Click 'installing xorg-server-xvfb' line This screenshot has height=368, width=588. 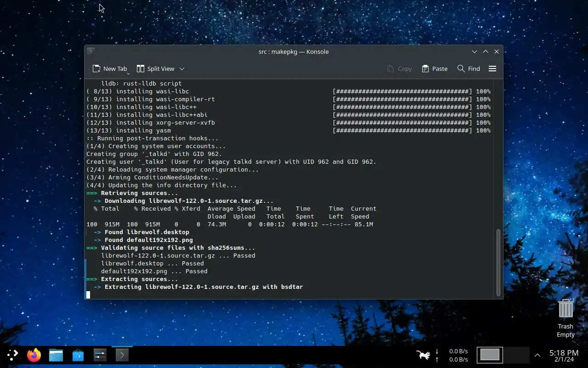click(x=150, y=123)
